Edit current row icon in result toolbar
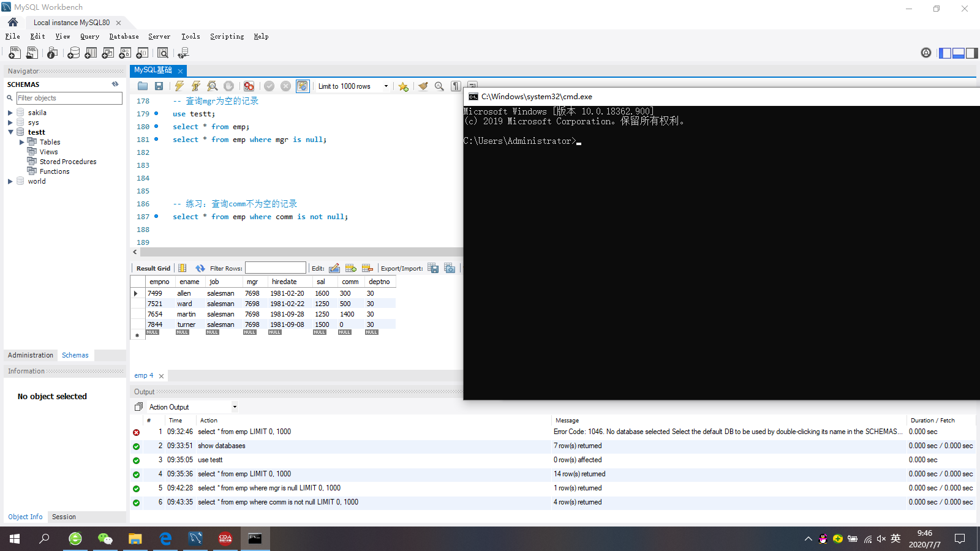Viewport: 980px width, 551px height. 334,268
